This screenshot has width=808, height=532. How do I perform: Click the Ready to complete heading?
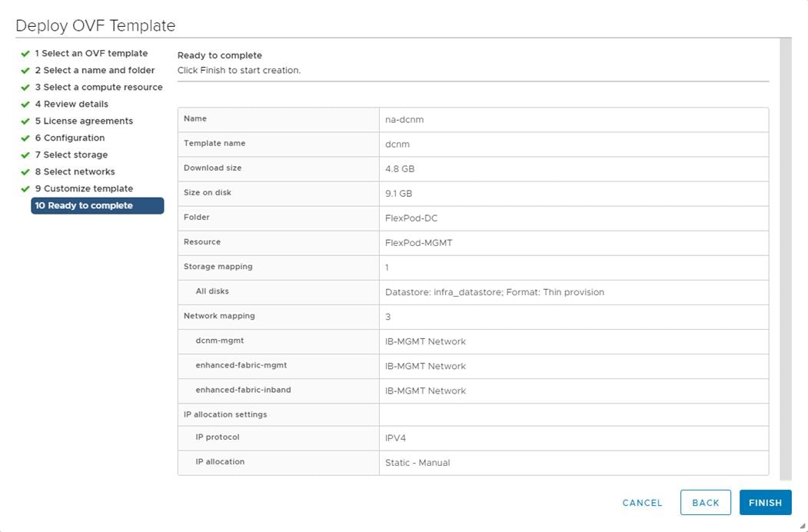[x=220, y=55]
